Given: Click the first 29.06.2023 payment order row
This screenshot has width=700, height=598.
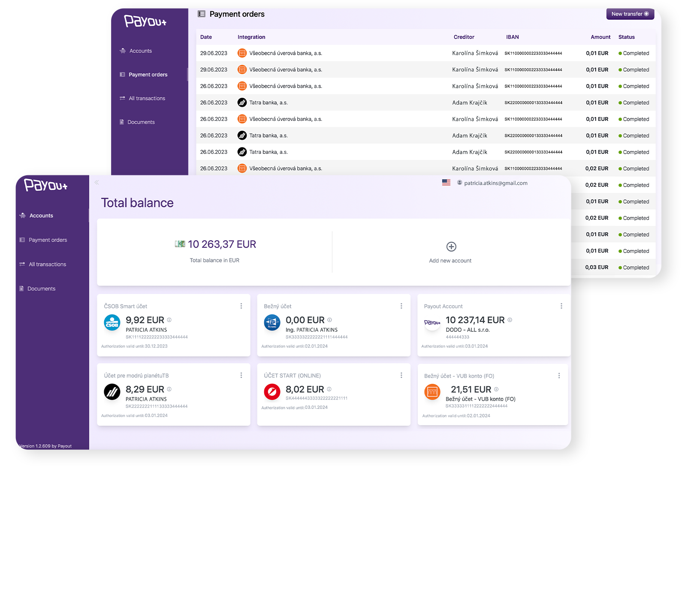Looking at the screenshot, I should coord(426,53).
